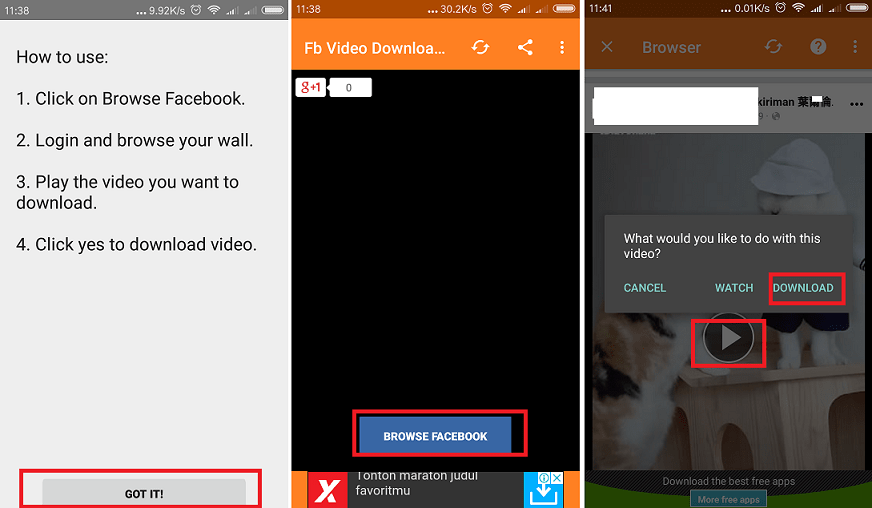Viewport: 872px width, 508px height.
Task: Tap the refresh icon in the Browser toolbar
Action: [x=773, y=47]
